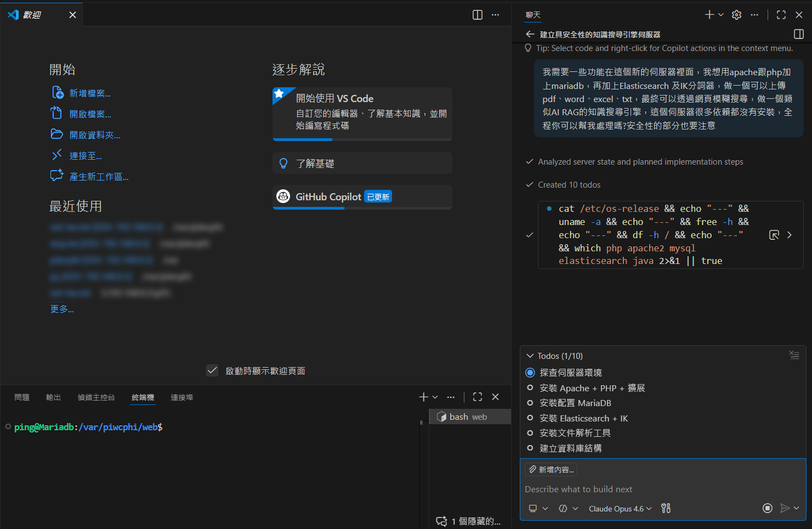The width and height of the screenshot is (812, 529).
Task: Stop the current Copilot generation
Action: click(767, 508)
